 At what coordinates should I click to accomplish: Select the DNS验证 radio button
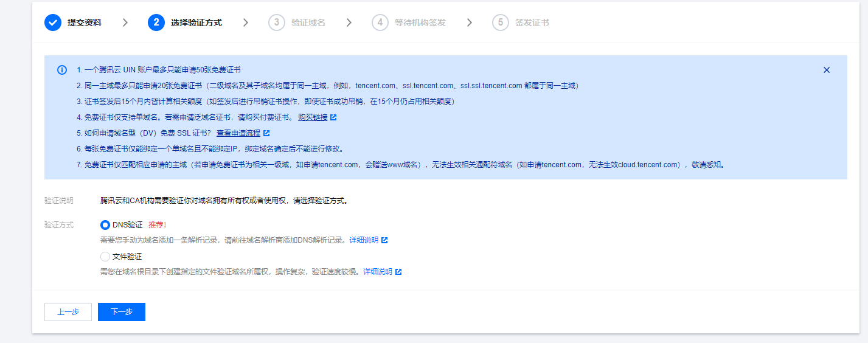(x=105, y=225)
